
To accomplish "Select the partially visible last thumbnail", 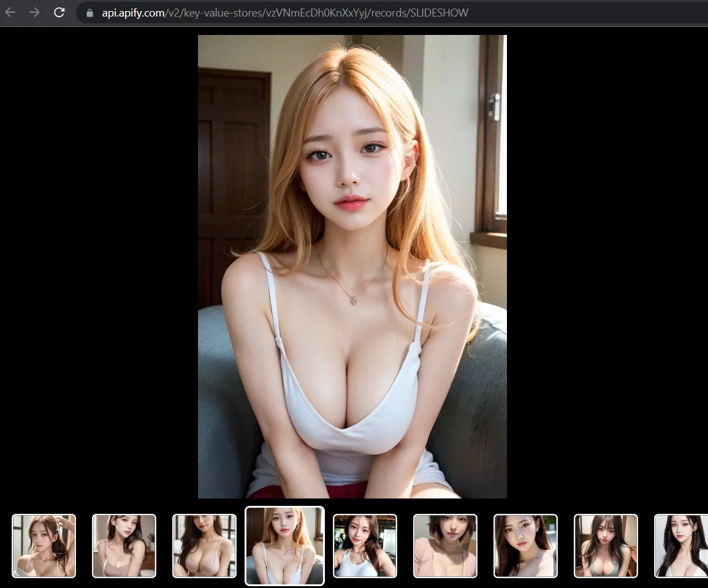I will click(682, 546).
